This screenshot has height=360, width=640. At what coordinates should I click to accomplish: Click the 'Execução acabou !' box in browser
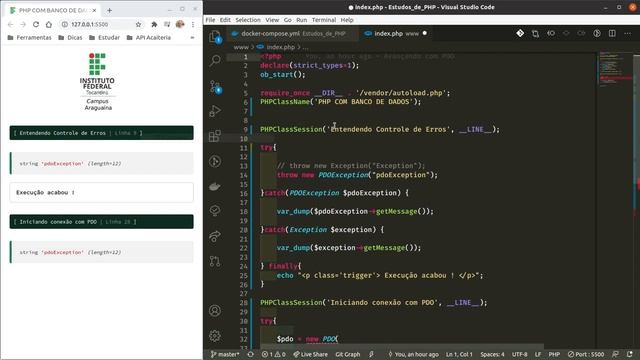102,192
